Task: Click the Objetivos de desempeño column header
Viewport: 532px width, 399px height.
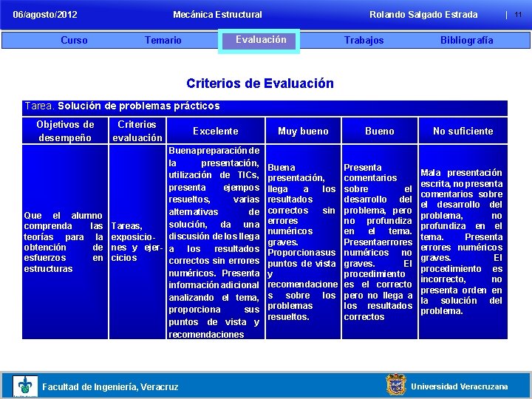Action: pos(65,131)
